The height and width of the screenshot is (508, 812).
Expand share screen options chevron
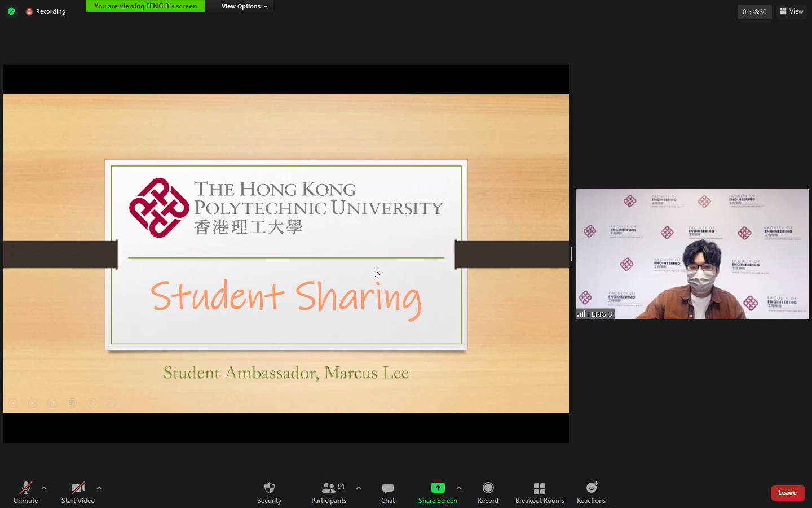[x=459, y=488]
